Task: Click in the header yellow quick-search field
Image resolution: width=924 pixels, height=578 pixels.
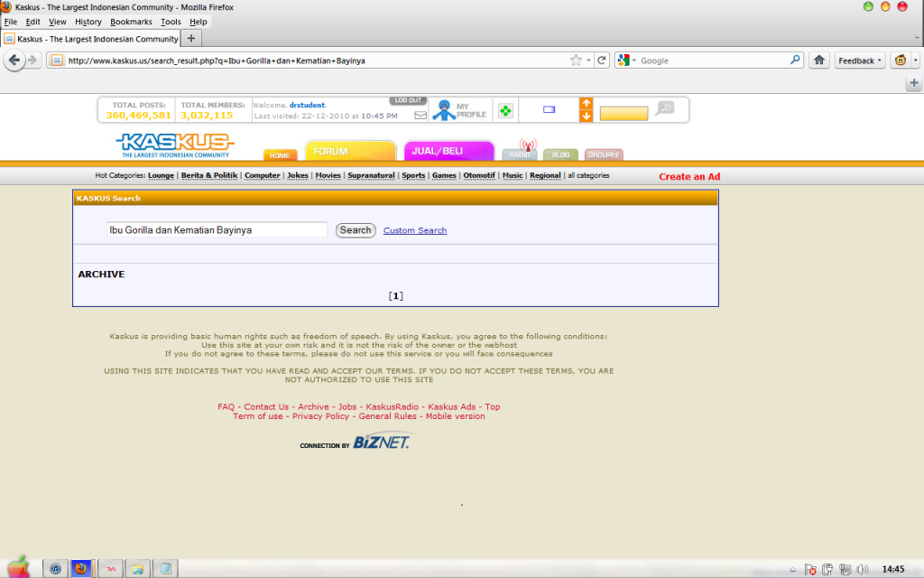Action: (624, 113)
